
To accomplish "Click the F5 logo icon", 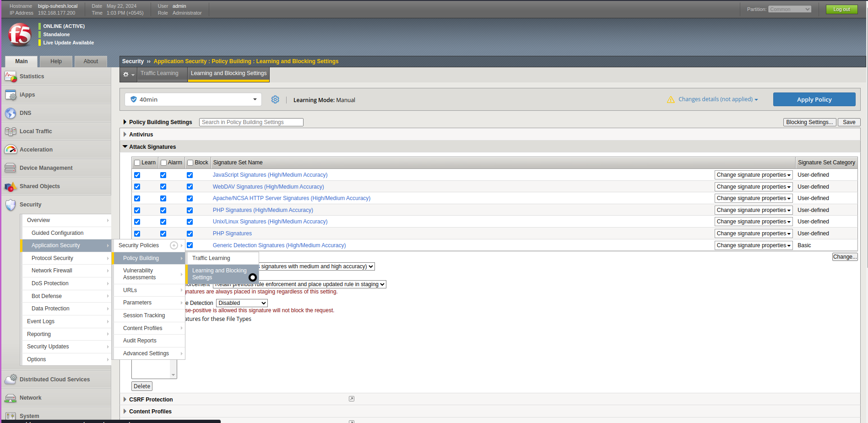I will click(x=20, y=34).
